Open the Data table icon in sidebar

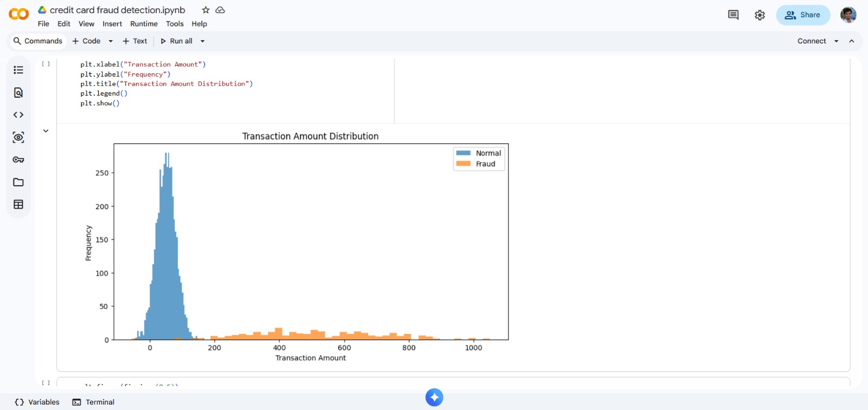point(18,204)
